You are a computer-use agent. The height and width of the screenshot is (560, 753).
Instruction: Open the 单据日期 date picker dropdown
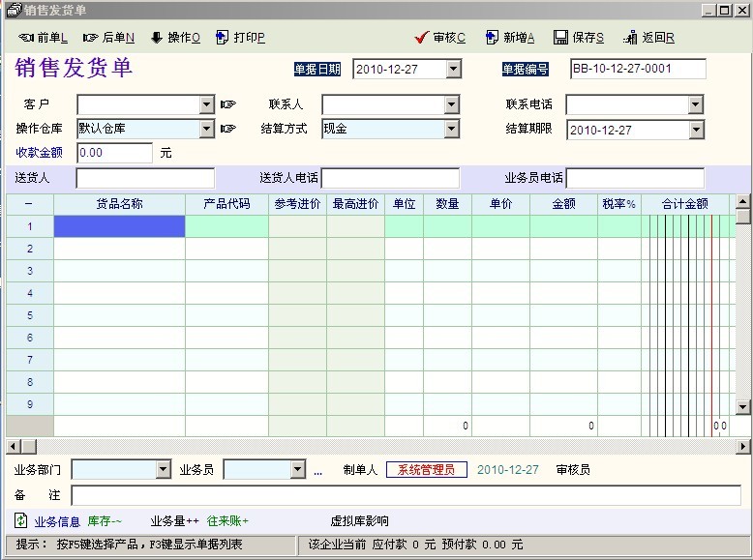tap(453, 70)
